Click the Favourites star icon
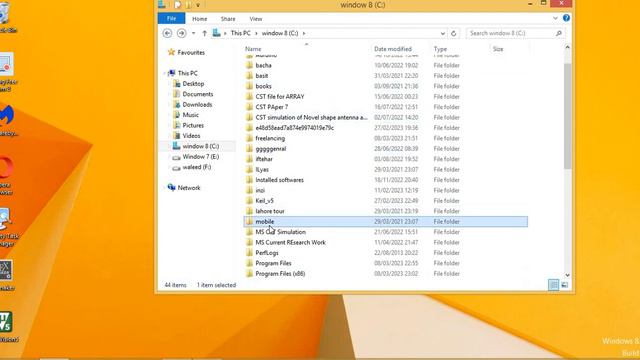 click(171, 52)
